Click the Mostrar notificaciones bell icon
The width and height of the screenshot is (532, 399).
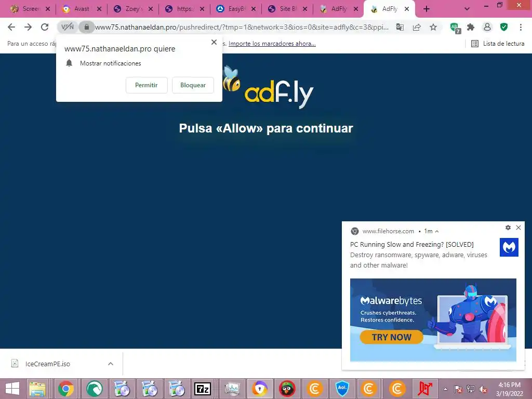point(69,63)
